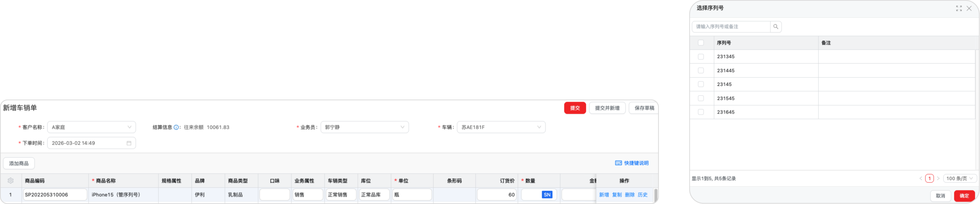This screenshot has width=980, height=204.
Task: Click the 复制 link in the row
Action: point(617,195)
